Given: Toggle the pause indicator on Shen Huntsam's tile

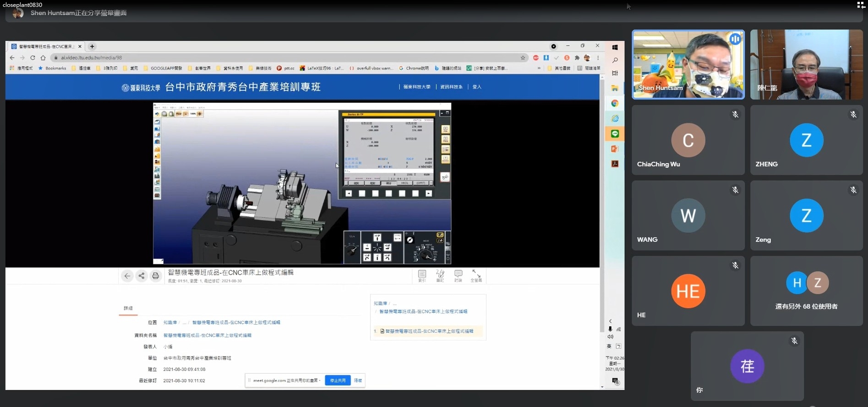Looking at the screenshot, I should 735,39.
